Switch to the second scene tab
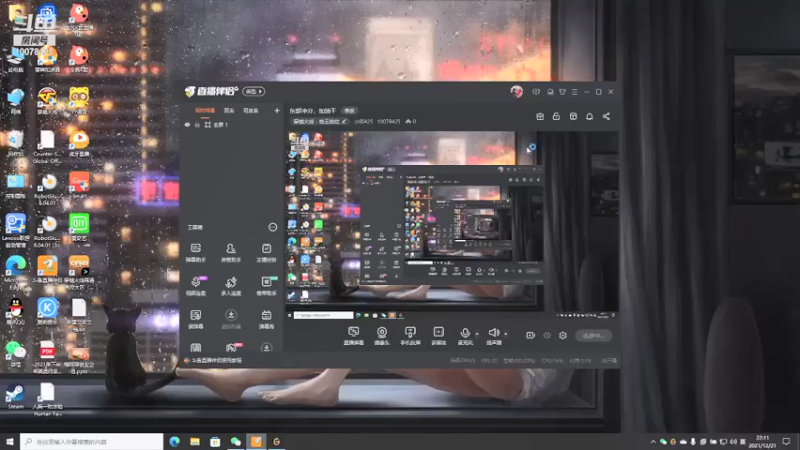This screenshot has height=450, width=800. click(x=229, y=110)
